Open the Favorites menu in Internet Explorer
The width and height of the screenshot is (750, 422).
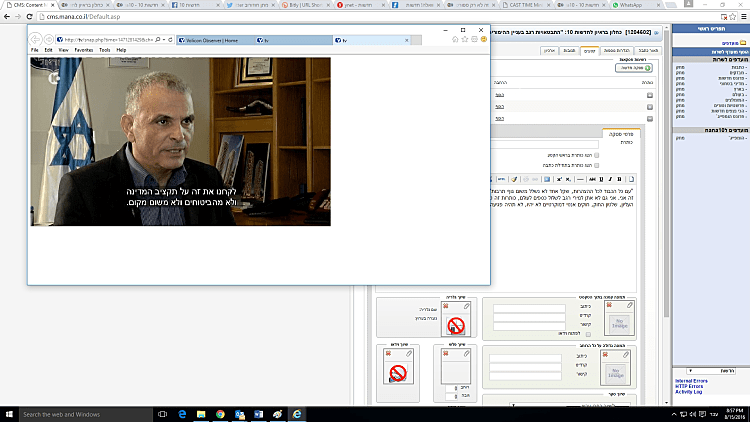pyautogui.click(x=83, y=49)
